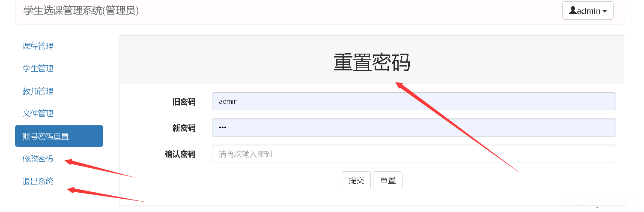Focus the 旧密码 input field
Image resolution: width=644 pixels, height=212 pixels.
[x=414, y=102]
